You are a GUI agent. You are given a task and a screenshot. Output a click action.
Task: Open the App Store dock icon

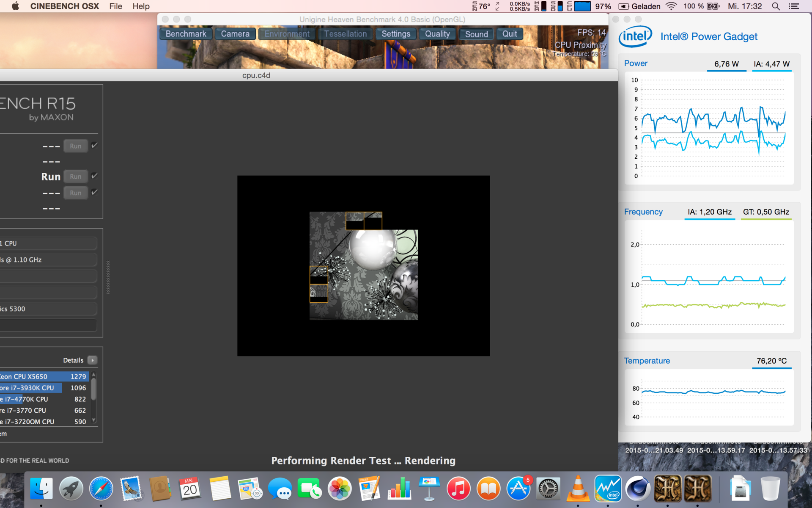tap(518, 489)
